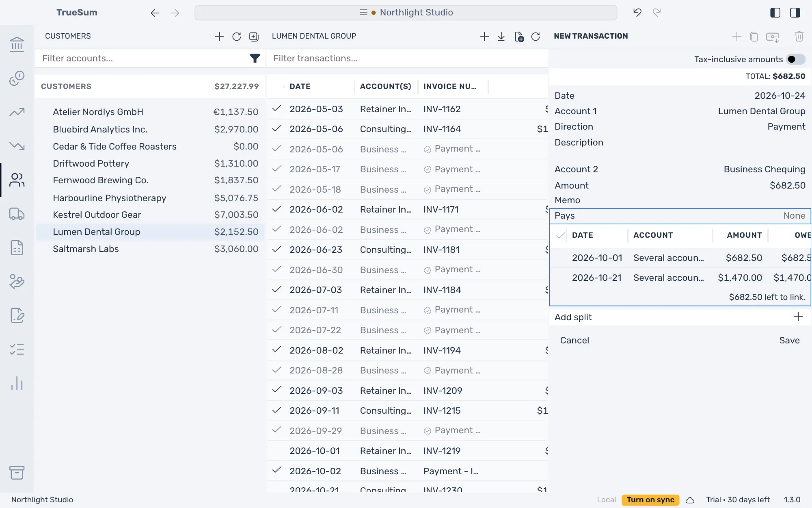
Task: Click Turn on sync button
Action: point(650,500)
